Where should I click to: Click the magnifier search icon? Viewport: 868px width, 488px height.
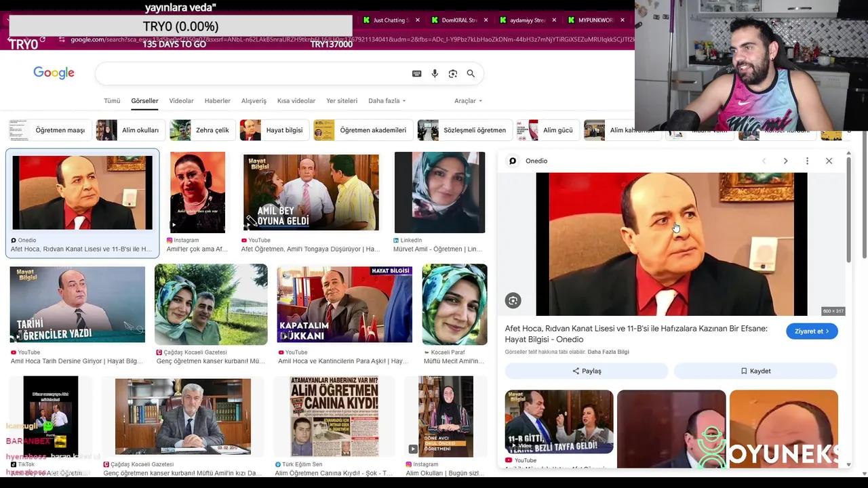tap(471, 74)
